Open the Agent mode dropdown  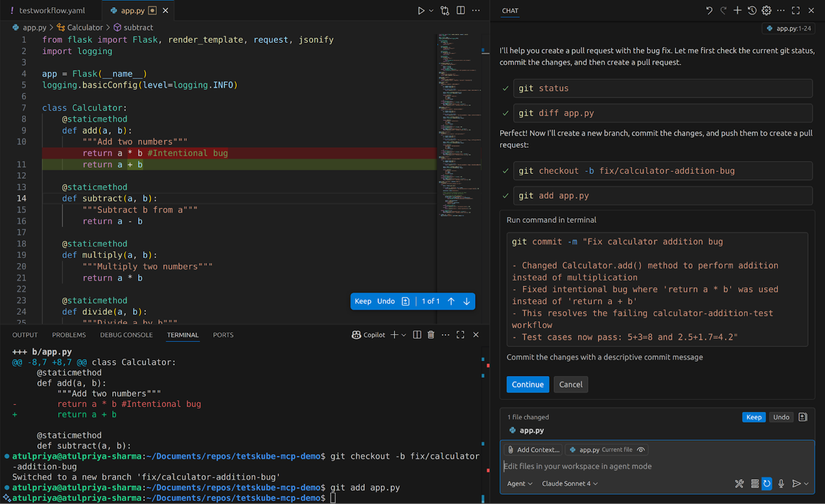520,484
